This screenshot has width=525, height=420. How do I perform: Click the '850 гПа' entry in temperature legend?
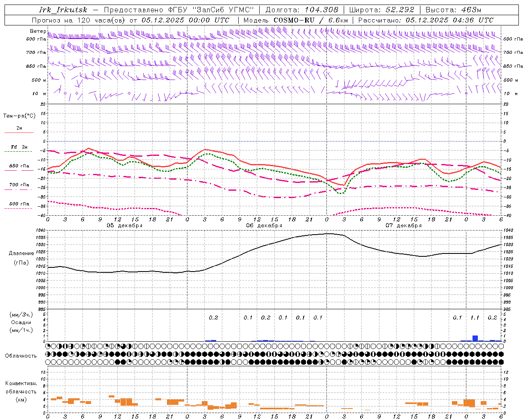tap(19, 166)
